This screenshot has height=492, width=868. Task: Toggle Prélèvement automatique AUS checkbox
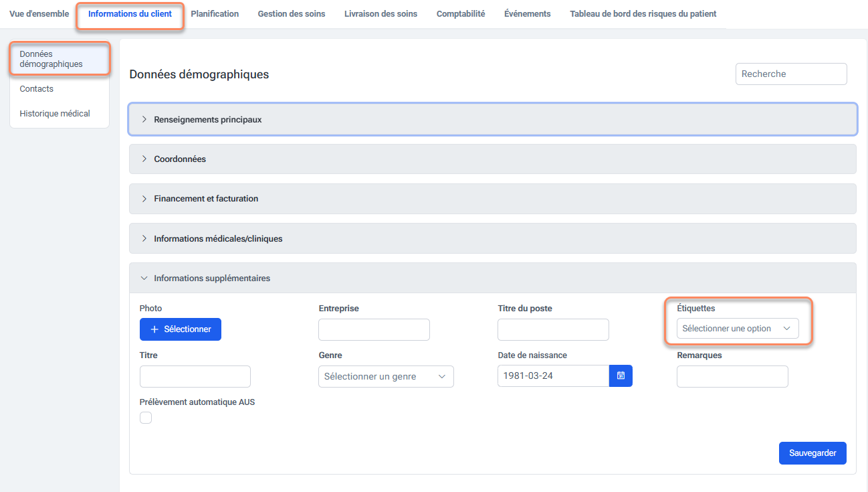[x=146, y=418]
